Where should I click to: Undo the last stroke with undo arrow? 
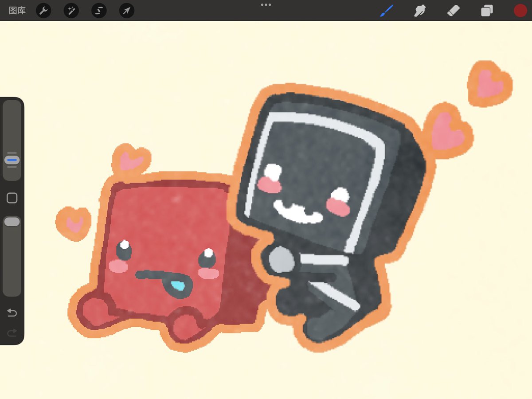pos(12,313)
